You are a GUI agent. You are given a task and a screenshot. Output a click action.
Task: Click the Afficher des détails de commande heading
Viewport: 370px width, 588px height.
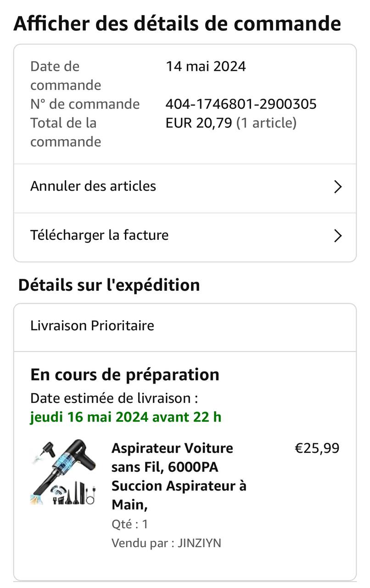pyautogui.click(x=177, y=23)
